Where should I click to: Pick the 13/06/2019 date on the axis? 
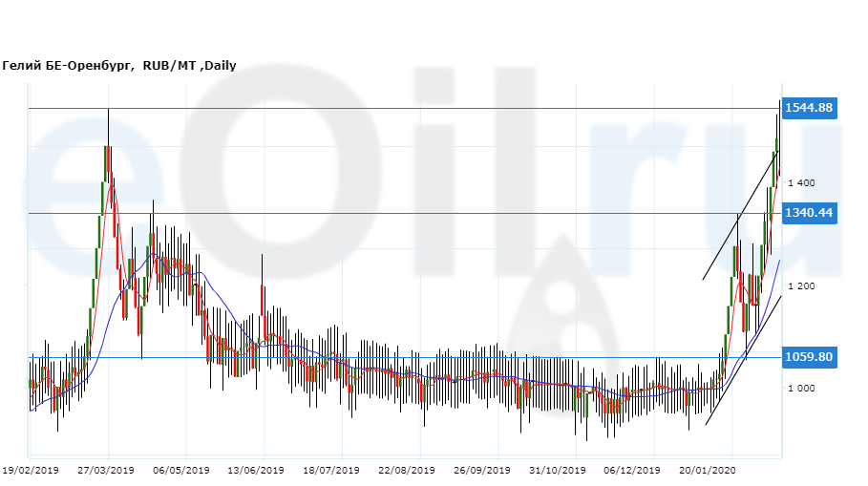256,471
